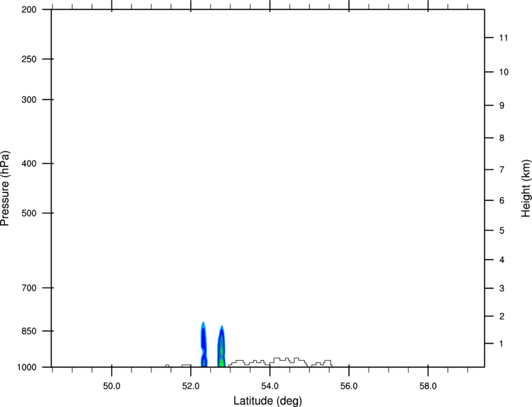Image resolution: width=532 pixels, height=407 pixels.
Task: Click the Latitude (deg) axis title
Action: point(267,401)
